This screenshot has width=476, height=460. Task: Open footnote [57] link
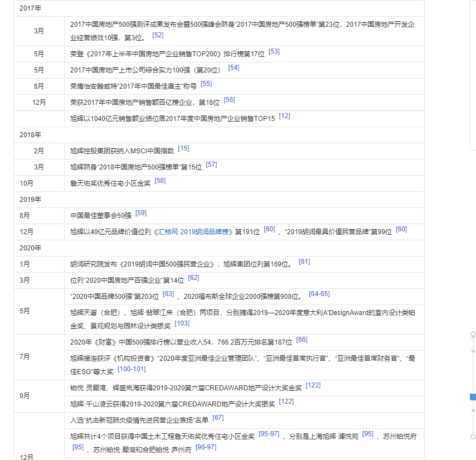211,164
